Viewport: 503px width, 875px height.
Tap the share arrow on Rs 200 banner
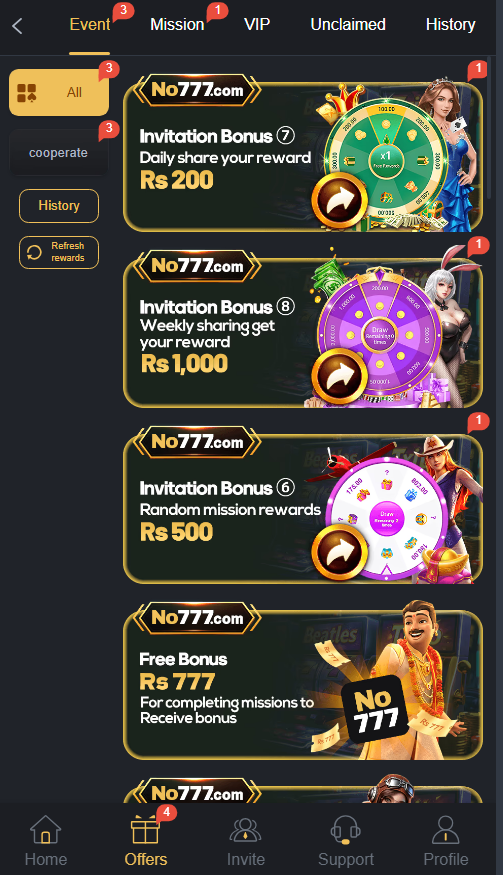[339, 201]
